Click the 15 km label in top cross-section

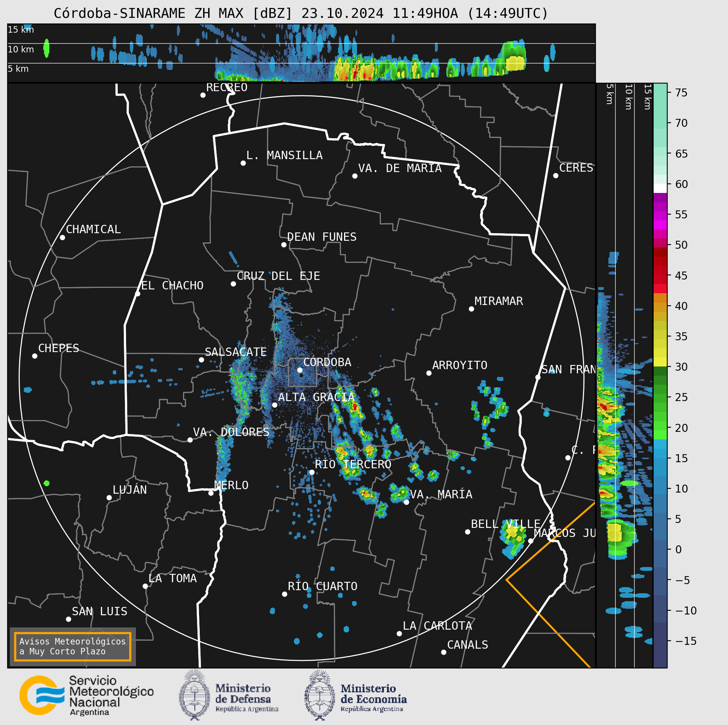[21, 30]
